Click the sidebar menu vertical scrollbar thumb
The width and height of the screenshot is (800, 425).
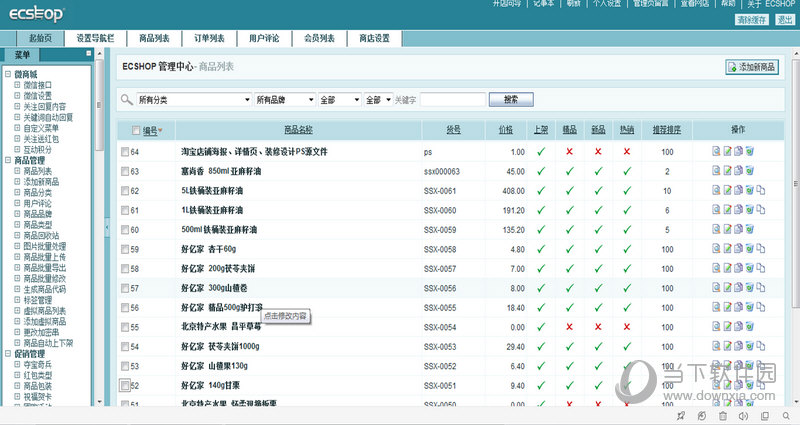99,105
